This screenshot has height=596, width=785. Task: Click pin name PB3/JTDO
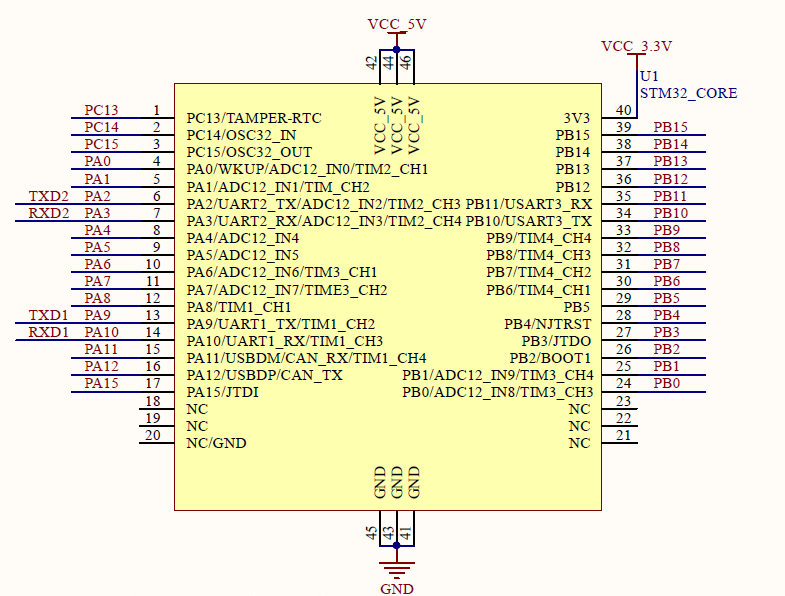(x=556, y=341)
